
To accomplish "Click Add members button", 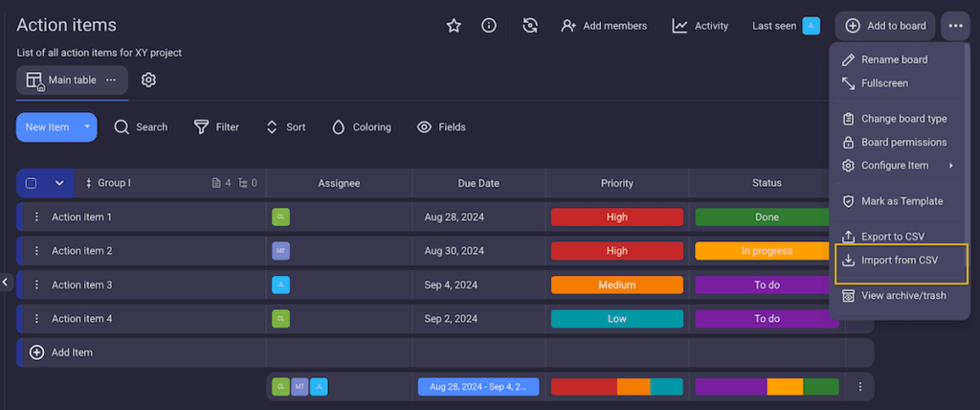I will (605, 26).
